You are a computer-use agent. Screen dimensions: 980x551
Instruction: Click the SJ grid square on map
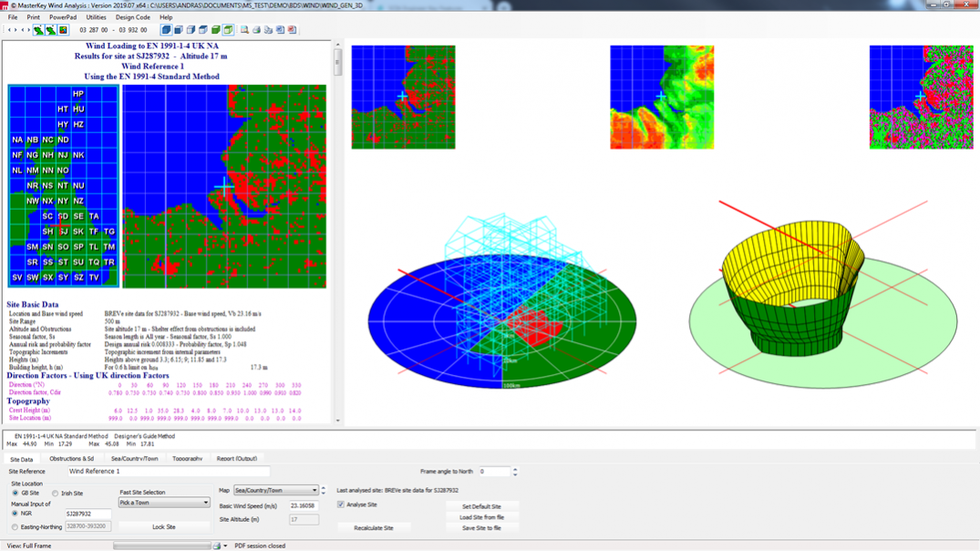click(x=63, y=232)
